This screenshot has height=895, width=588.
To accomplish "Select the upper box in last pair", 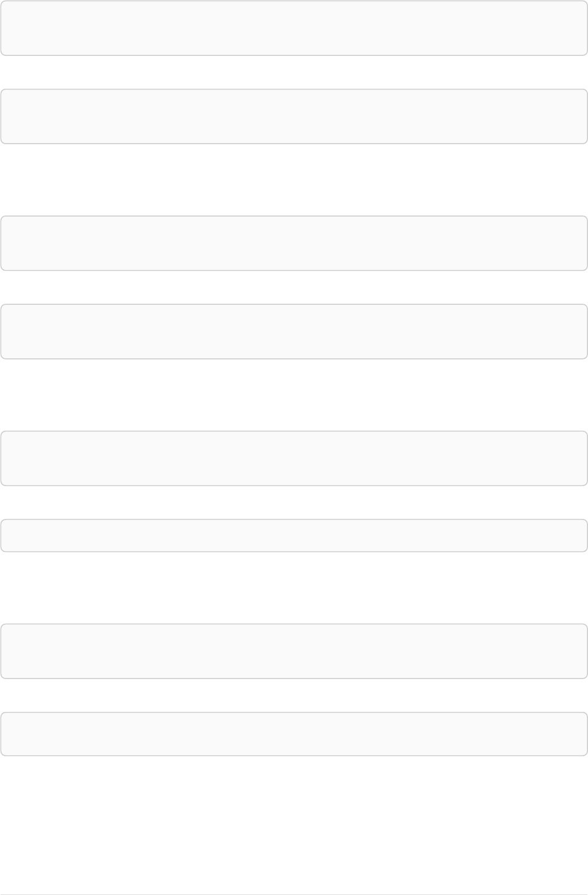I will (294, 651).
